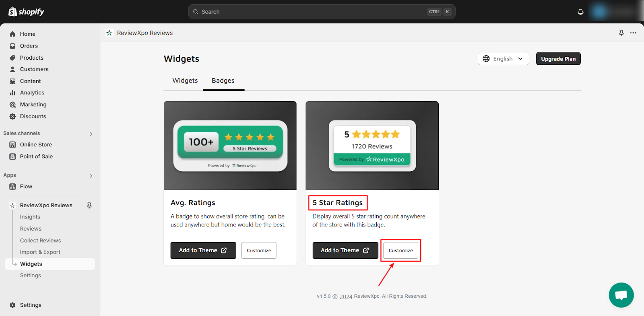Click the Customers person icon
The height and width of the screenshot is (316, 644).
(x=12, y=69)
